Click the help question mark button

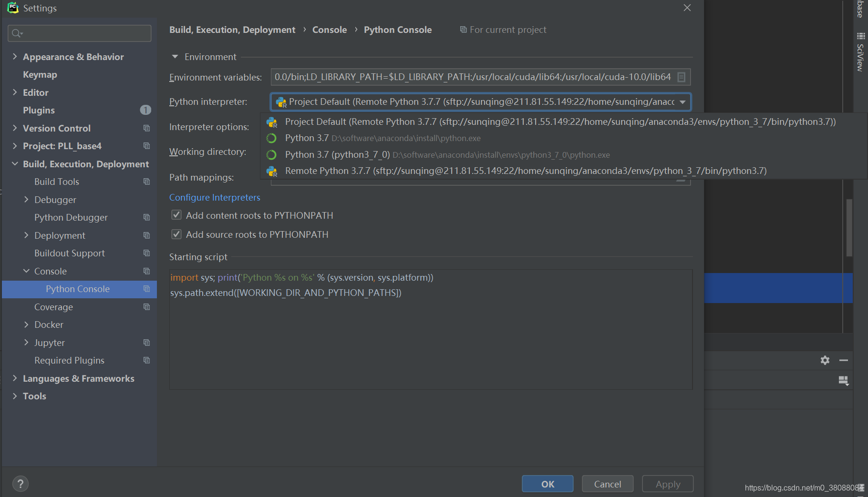click(x=20, y=484)
